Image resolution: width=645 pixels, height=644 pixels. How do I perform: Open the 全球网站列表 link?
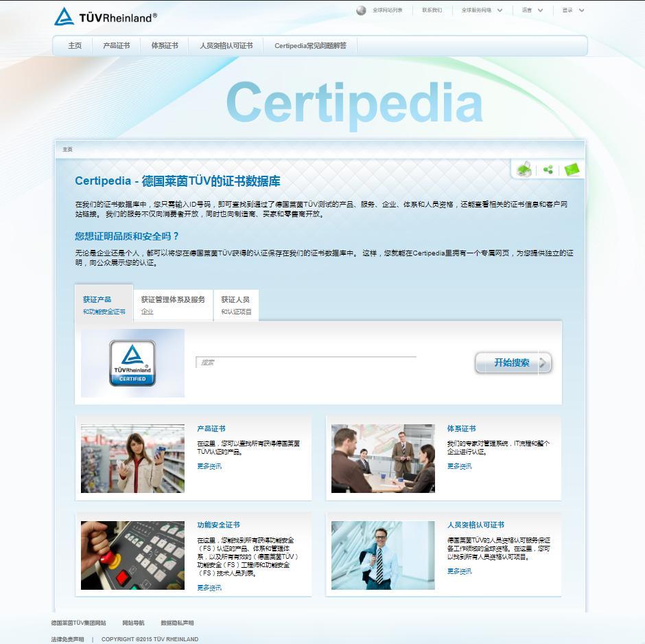387,10
